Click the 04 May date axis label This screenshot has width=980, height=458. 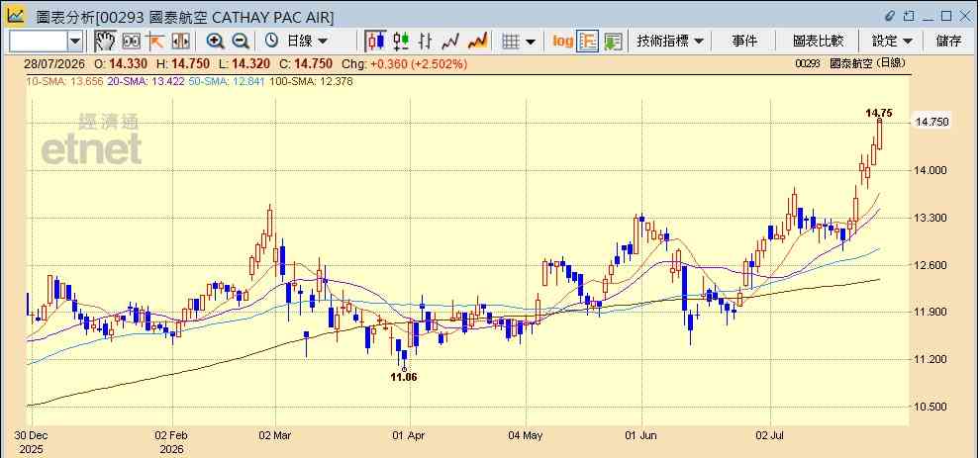click(526, 435)
